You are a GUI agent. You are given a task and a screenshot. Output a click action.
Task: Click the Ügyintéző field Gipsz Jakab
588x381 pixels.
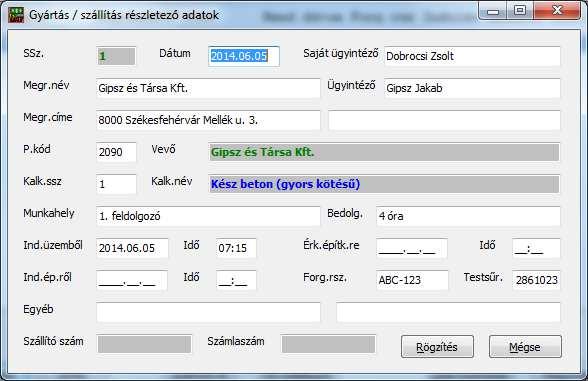point(472,88)
